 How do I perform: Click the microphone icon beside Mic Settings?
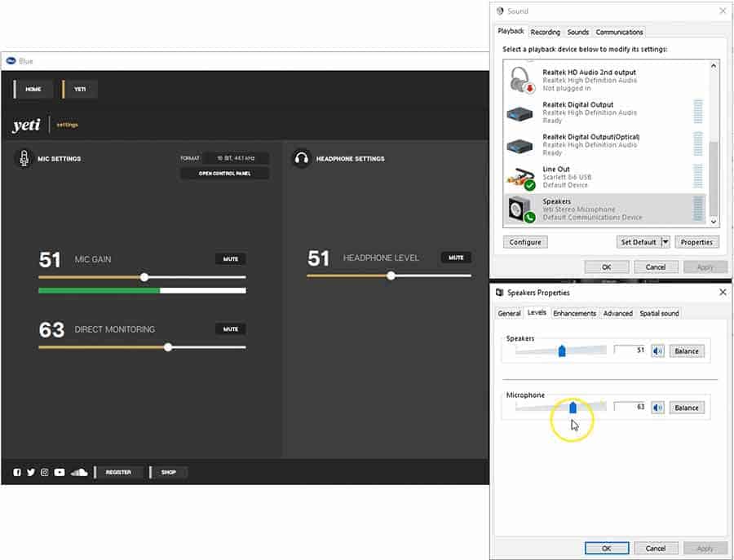(24, 159)
